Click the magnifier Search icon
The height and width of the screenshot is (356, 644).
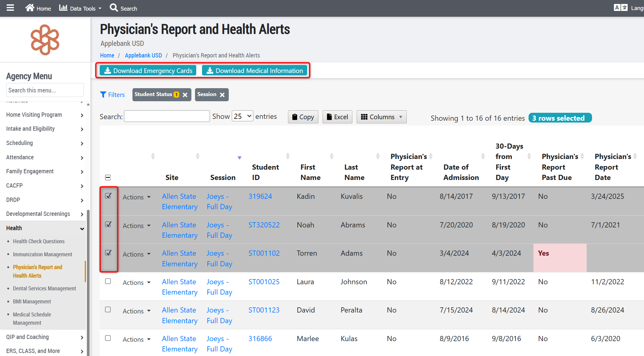tap(114, 8)
